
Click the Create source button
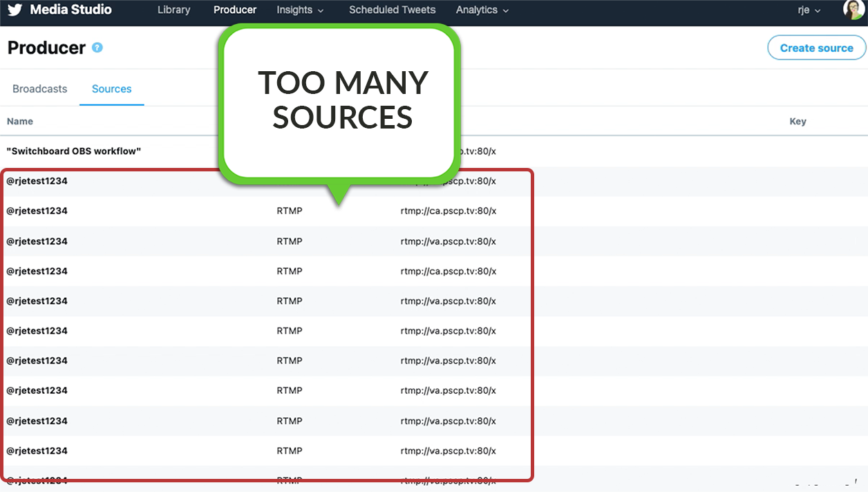tap(816, 48)
